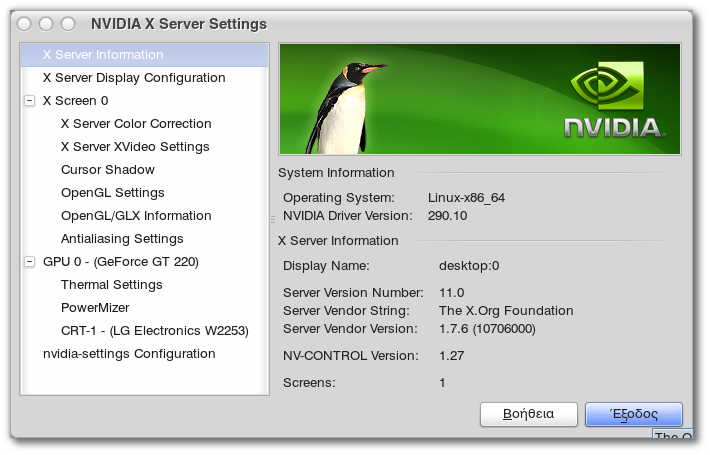710x455 pixels.
Task: Click The X.Org Foundation vendor string
Action: (506, 311)
